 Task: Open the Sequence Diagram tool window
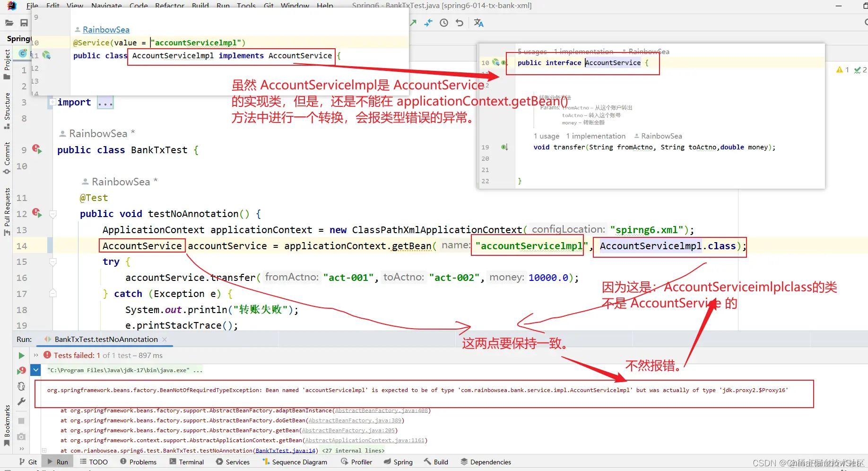pos(295,462)
